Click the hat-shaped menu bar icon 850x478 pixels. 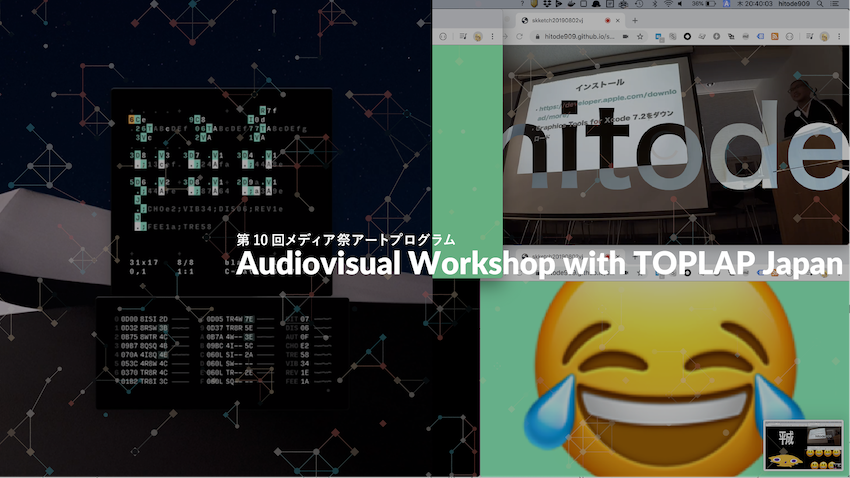pyautogui.click(x=596, y=4)
